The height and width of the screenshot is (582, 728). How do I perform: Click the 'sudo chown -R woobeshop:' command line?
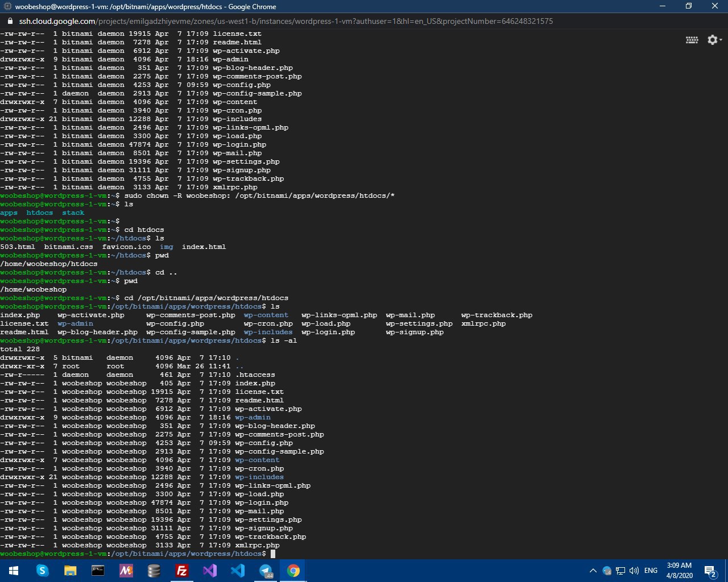tap(259, 196)
